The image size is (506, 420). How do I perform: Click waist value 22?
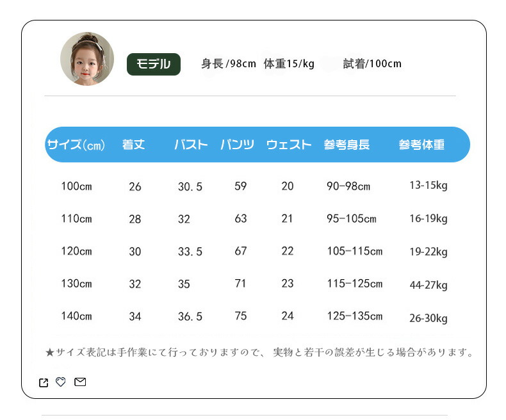288,250
